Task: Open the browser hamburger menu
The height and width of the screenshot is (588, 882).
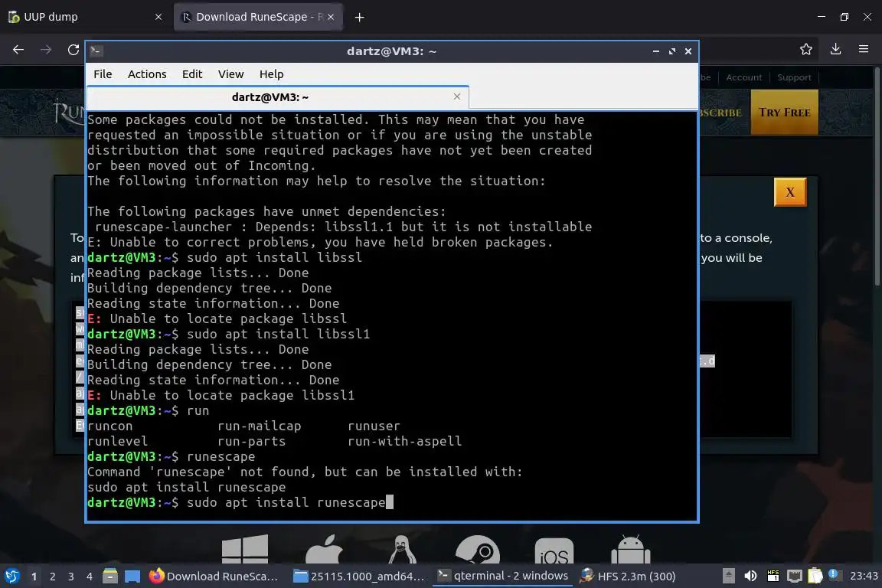Action: (x=864, y=50)
